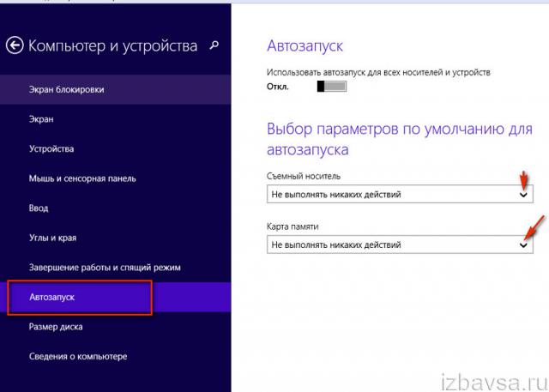Click the chevron arrow in Съемный носитель box
The height and width of the screenshot is (392, 549).
[x=524, y=195]
